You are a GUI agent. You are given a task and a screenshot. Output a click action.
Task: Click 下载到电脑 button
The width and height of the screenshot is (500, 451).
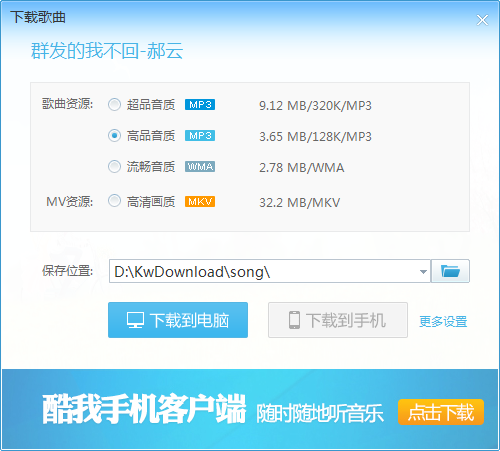[178, 320]
